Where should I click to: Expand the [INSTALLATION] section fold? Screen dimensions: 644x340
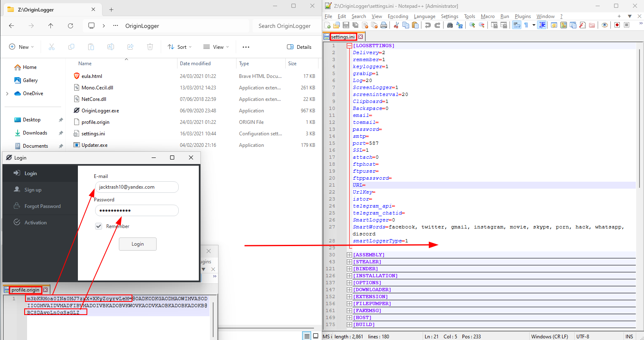click(x=349, y=276)
